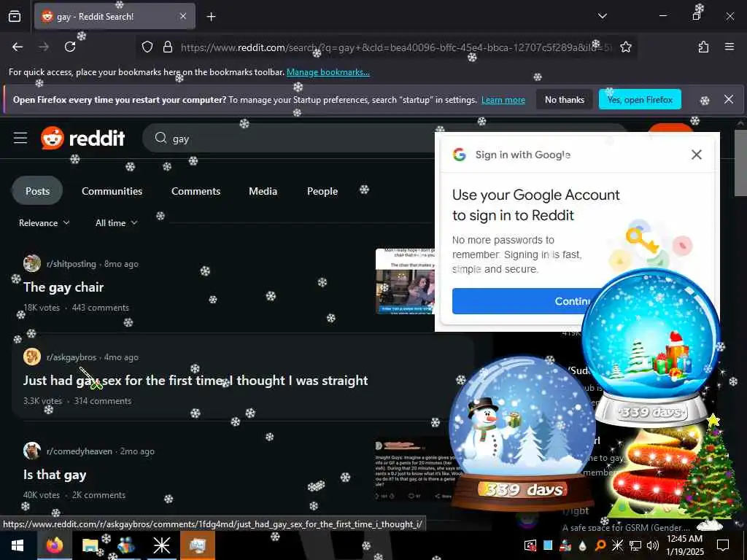The image size is (747, 560).
Task: Click the search magnifier icon
Action: [160, 138]
